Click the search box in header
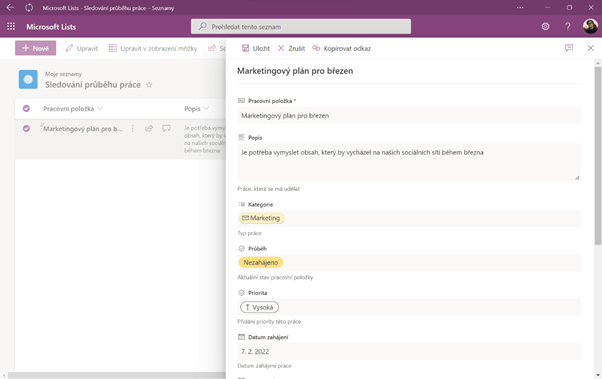The image size is (602, 379). [301, 26]
